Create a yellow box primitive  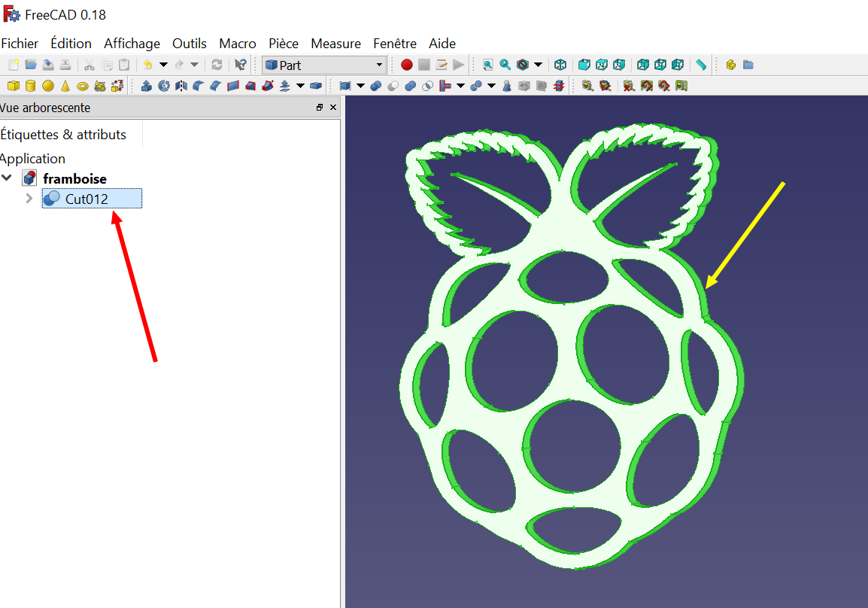pyautogui.click(x=14, y=86)
